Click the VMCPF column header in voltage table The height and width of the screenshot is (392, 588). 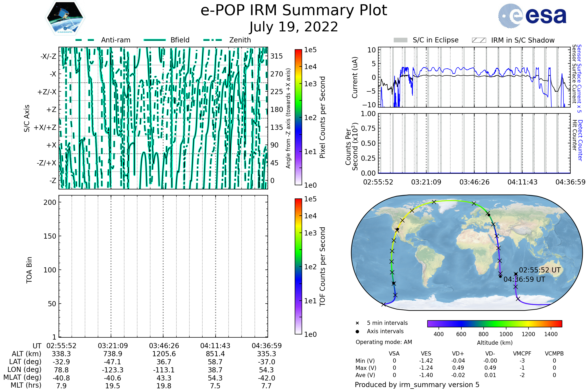tap(522, 354)
